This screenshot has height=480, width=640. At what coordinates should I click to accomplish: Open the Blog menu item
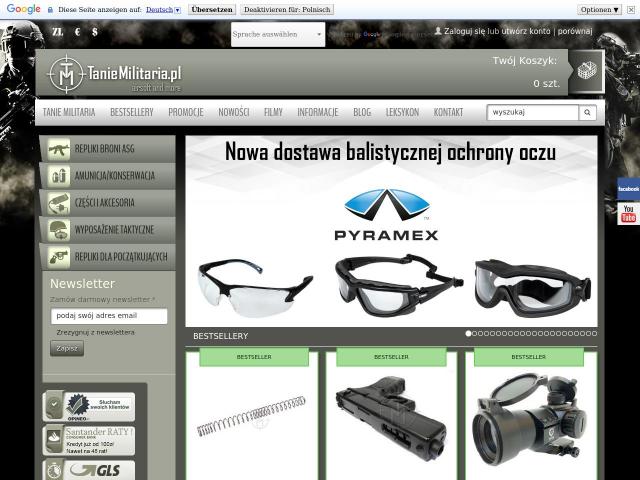362,112
